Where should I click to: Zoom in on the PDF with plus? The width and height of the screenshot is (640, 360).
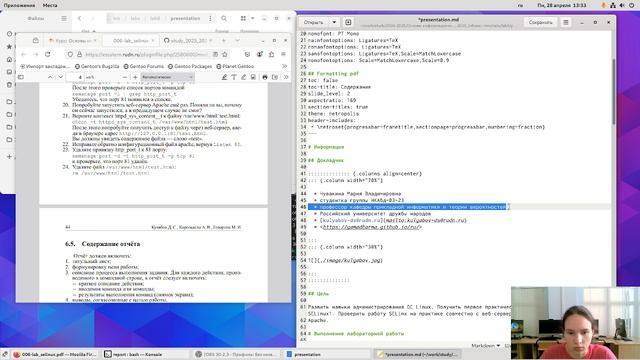coord(135,77)
